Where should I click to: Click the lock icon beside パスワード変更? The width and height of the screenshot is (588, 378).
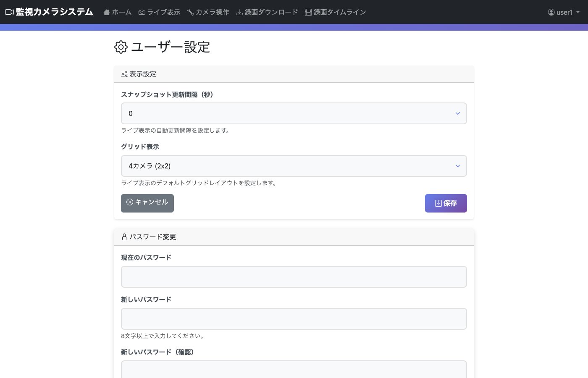coord(124,236)
